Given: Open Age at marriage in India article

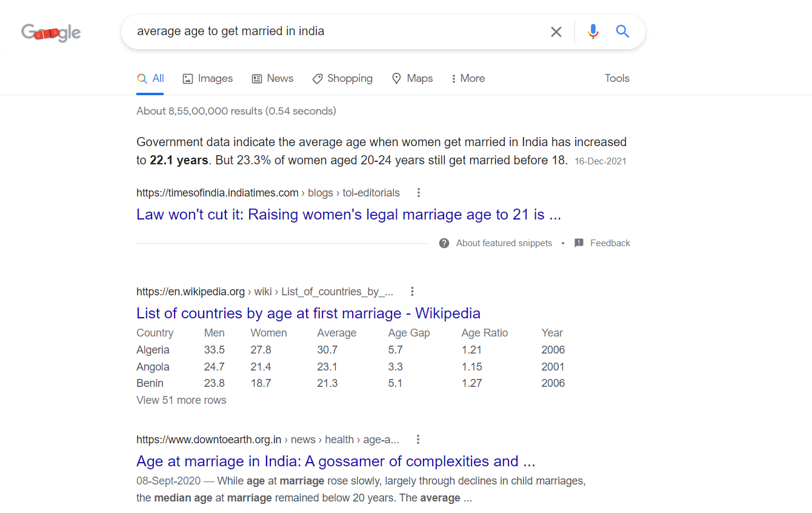Looking at the screenshot, I should pos(336,461).
